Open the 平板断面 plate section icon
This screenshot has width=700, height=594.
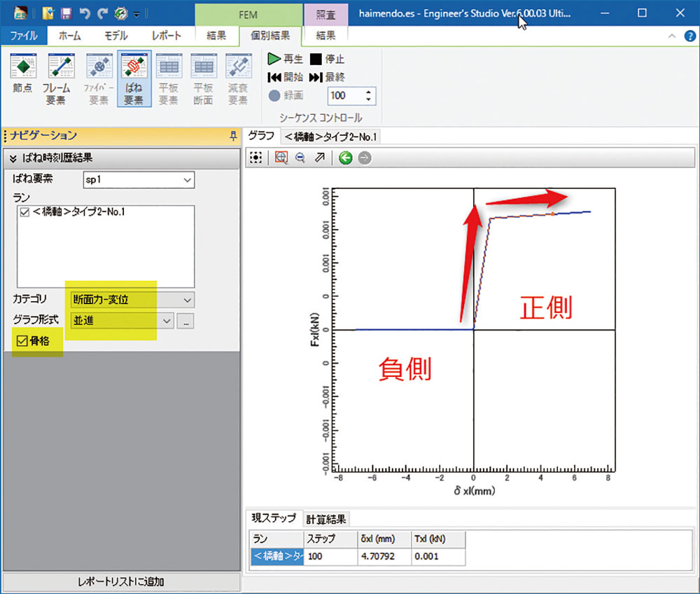click(x=204, y=79)
